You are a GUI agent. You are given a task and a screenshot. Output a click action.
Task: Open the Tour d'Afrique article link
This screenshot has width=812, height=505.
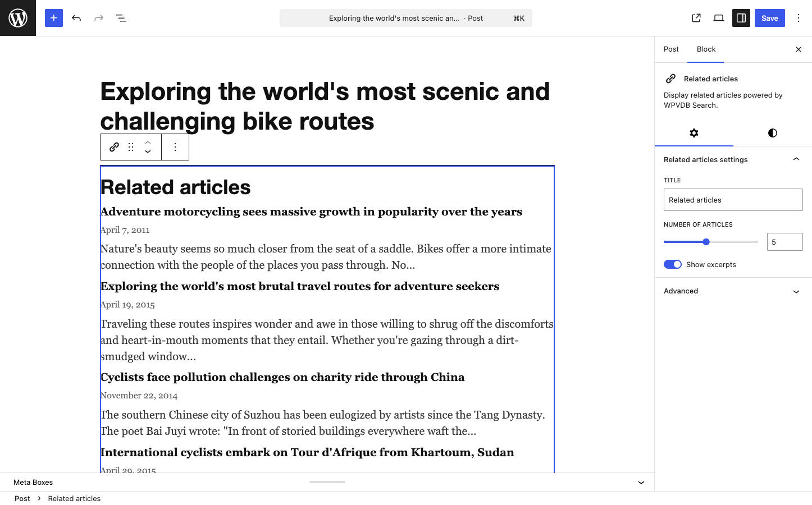click(x=307, y=452)
